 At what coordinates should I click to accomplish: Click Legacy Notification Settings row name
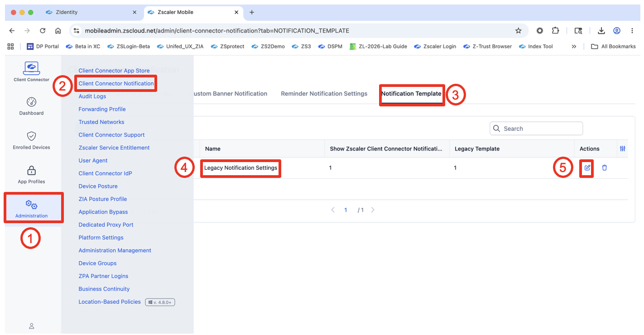[240, 168]
